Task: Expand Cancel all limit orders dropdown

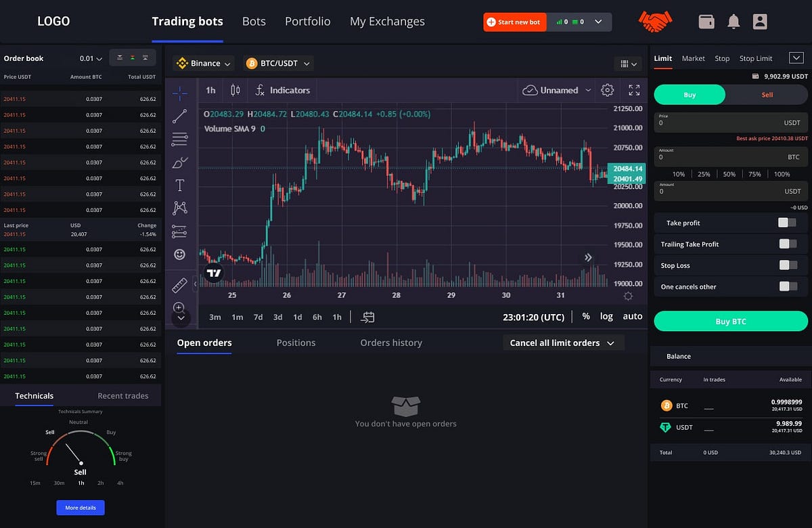Action: click(x=564, y=343)
